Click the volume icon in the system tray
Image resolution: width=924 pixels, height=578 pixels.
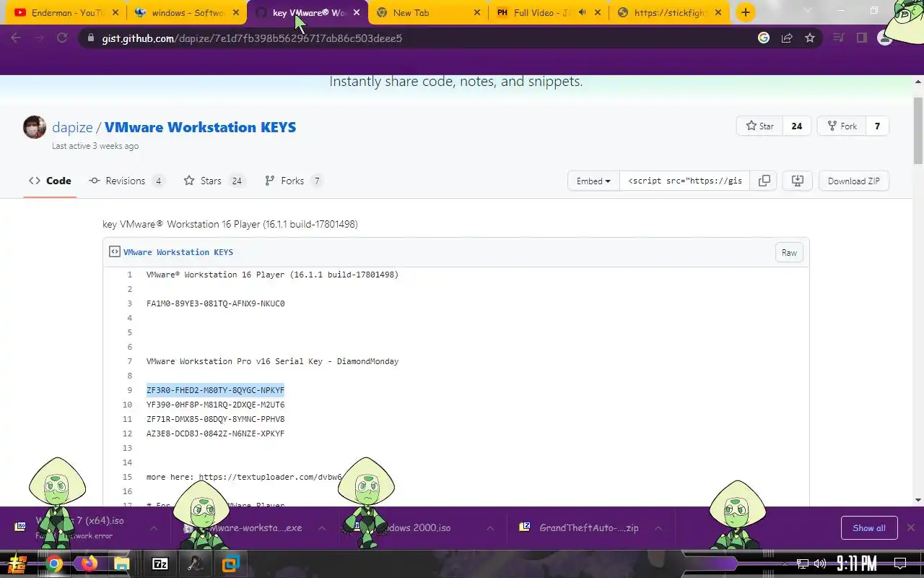click(x=819, y=564)
